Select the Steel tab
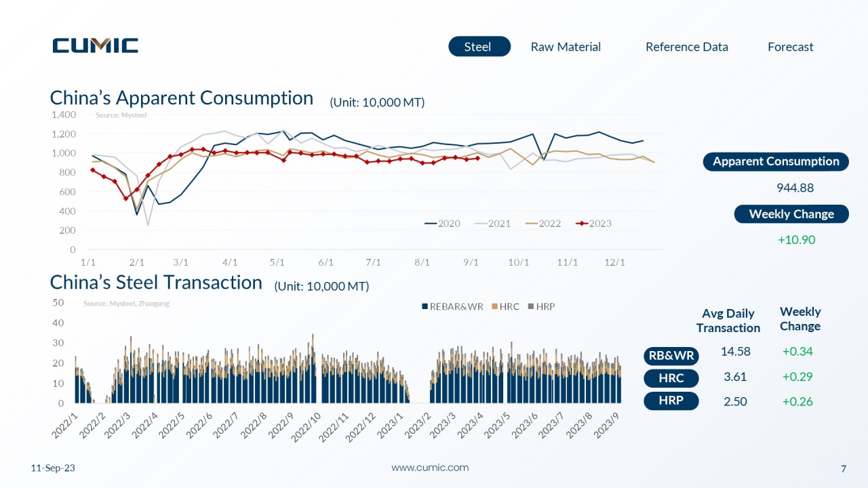The height and width of the screenshot is (488, 868). 479,47
